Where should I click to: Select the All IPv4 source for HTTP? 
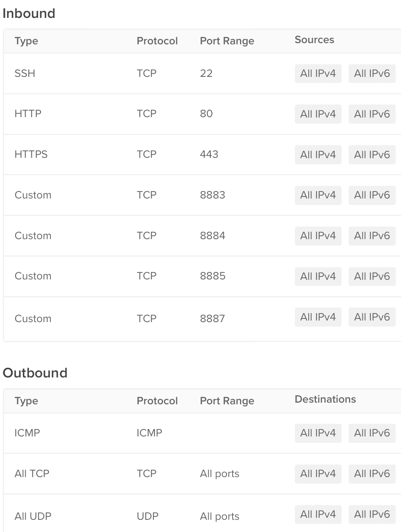click(318, 114)
